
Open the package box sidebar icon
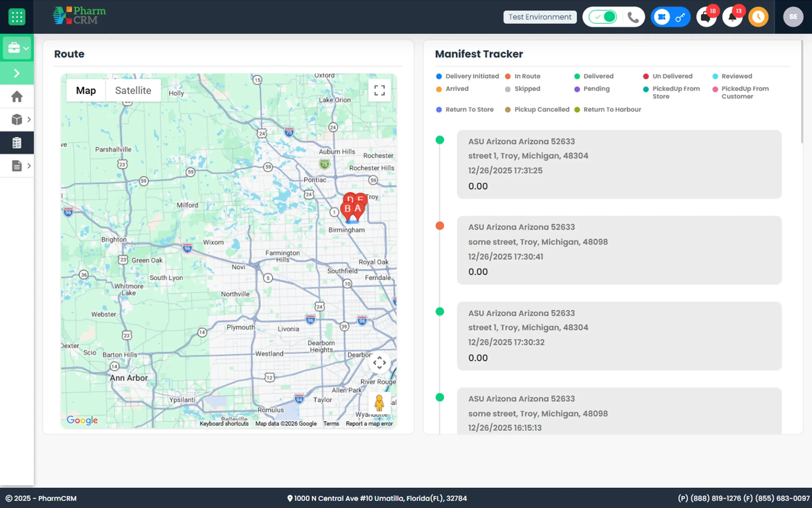pyautogui.click(x=17, y=119)
